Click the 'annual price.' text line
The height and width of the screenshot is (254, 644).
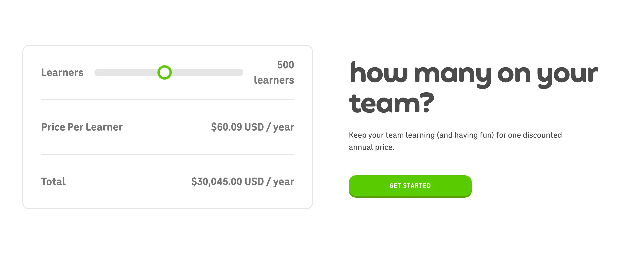[x=371, y=147]
